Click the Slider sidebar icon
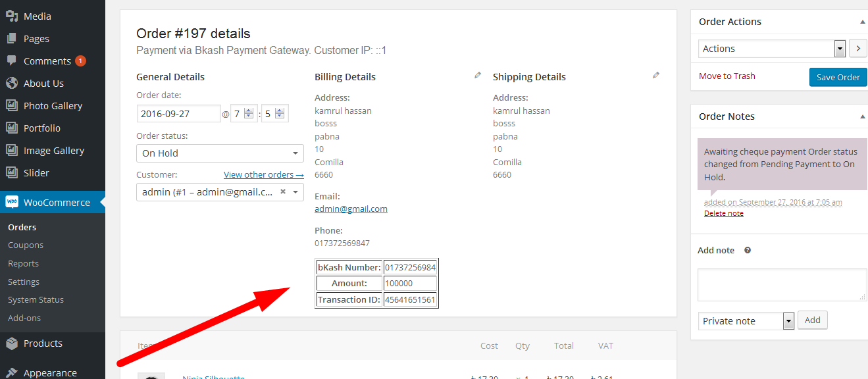Image resolution: width=868 pixels, height=379 pixels. 11,172
